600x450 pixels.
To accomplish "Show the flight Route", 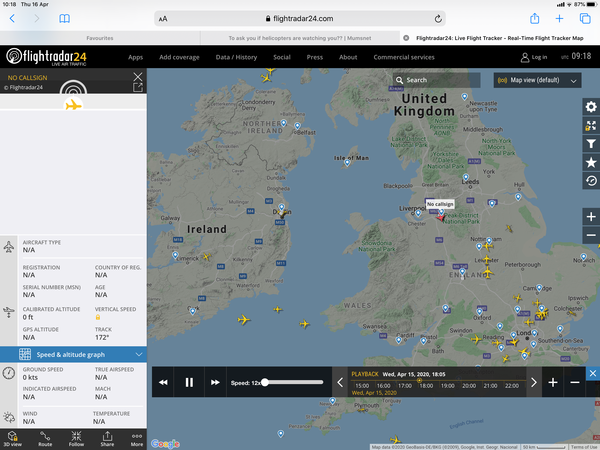I will tap(45, 439).
